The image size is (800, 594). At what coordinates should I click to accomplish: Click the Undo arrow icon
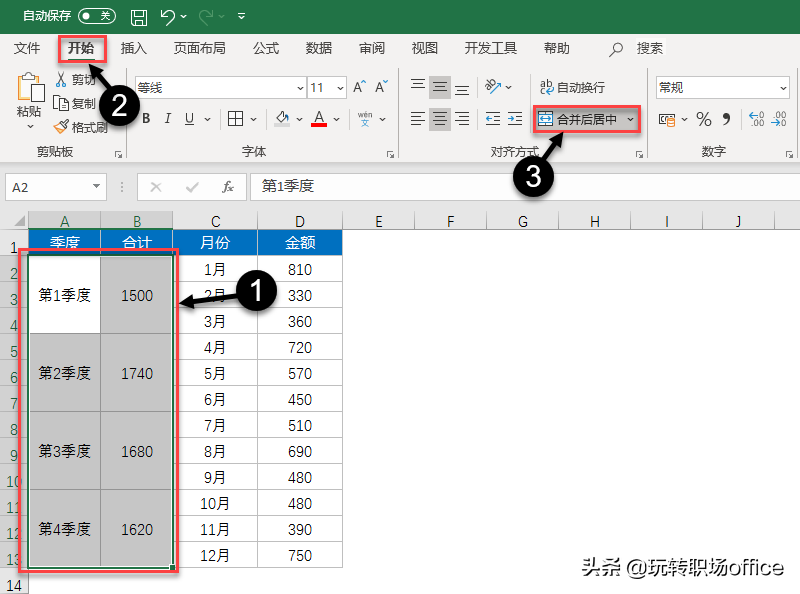(168, 17)
